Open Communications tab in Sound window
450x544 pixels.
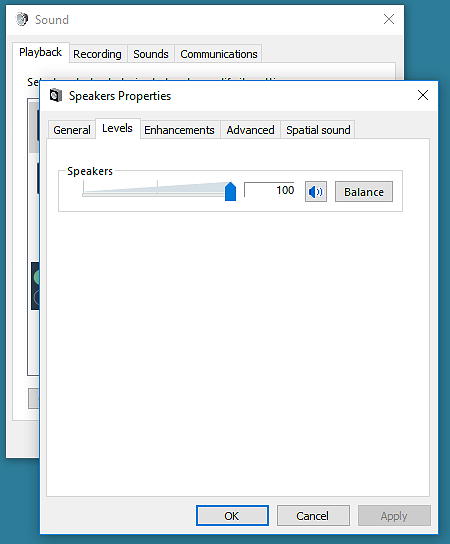[219, 54]
